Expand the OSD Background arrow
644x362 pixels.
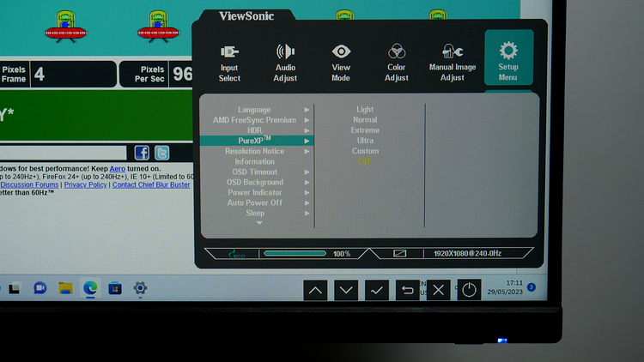click(x=307, y=182)
